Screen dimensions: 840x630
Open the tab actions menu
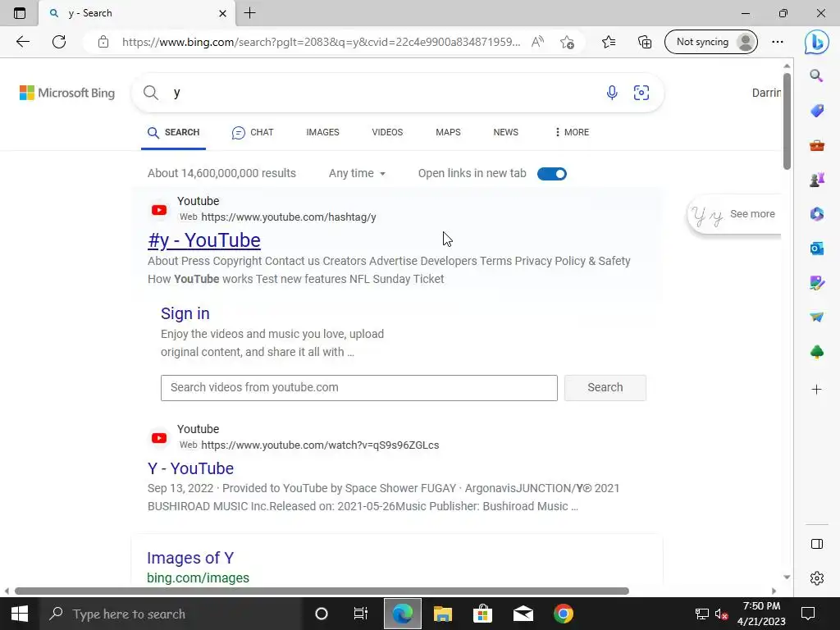(x=20, y=13)
